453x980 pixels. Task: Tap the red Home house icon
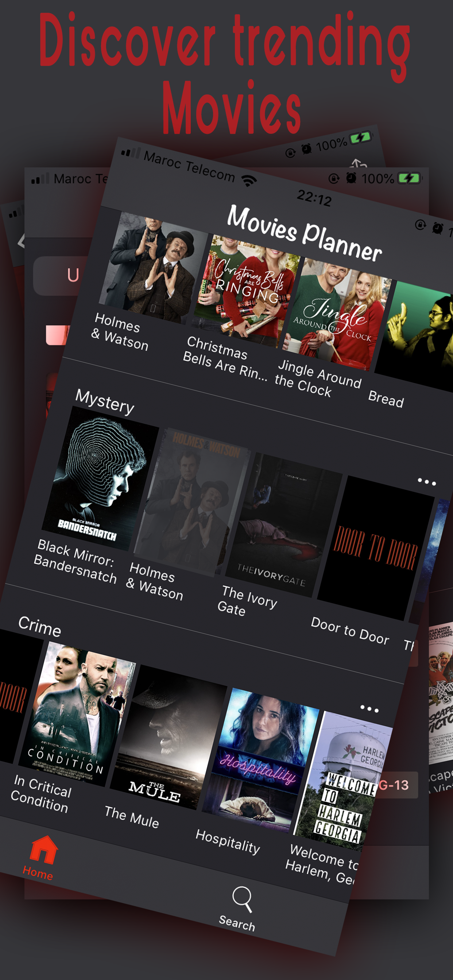coord(44,850)
